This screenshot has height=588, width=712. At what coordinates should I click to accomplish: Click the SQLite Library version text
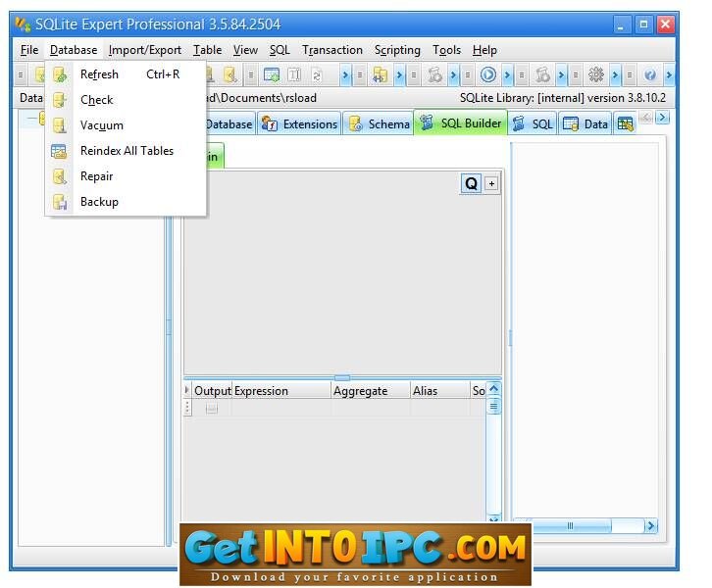[x=563, y=98]
